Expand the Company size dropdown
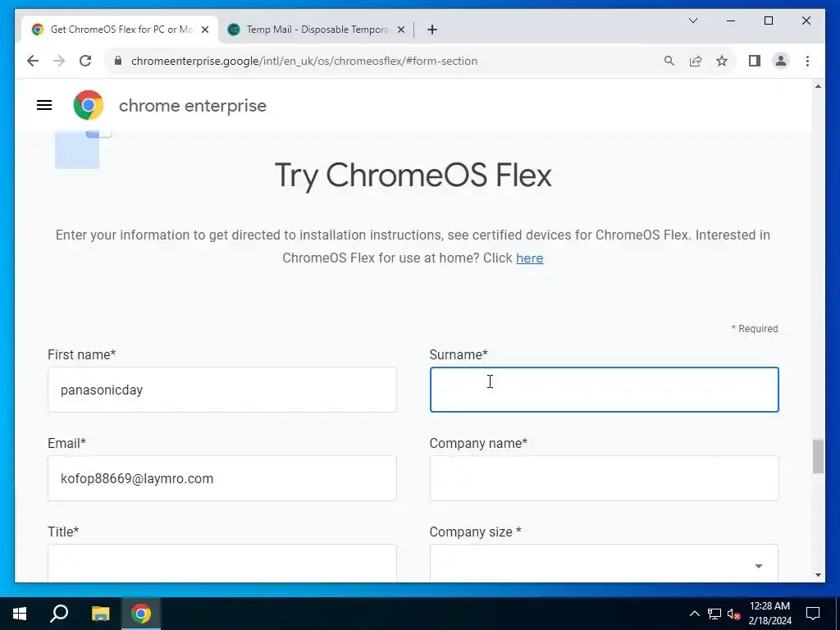 click(x=604, y=563)
